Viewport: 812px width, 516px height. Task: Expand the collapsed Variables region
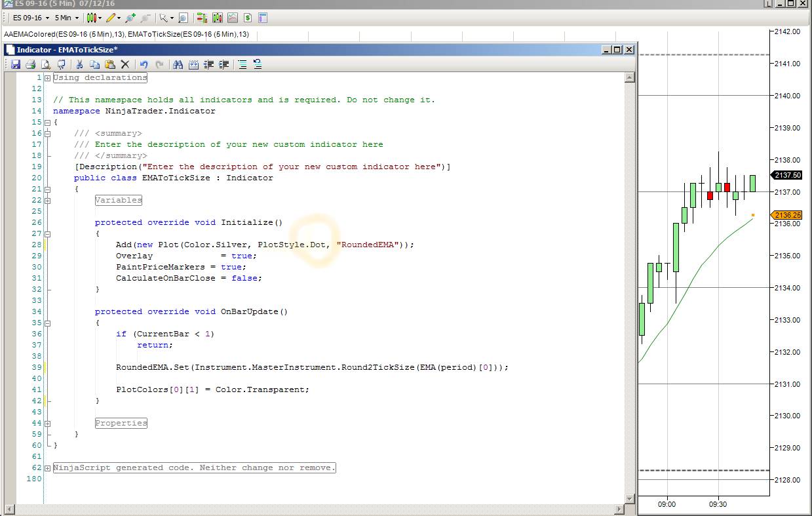pos(47,201)
